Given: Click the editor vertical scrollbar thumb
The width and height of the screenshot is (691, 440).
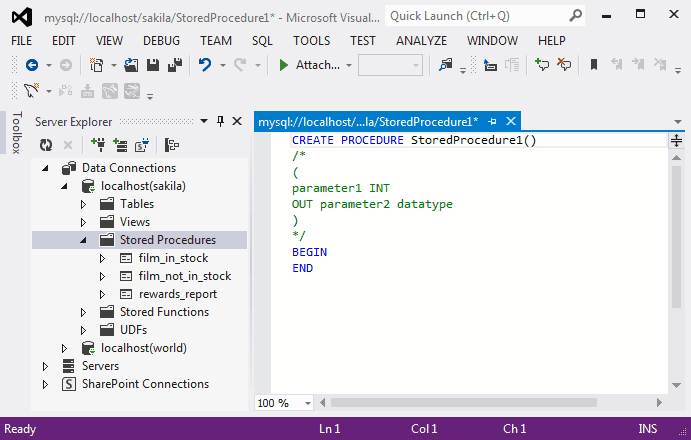Looking at the screenshot, I should tap(676, 237).
